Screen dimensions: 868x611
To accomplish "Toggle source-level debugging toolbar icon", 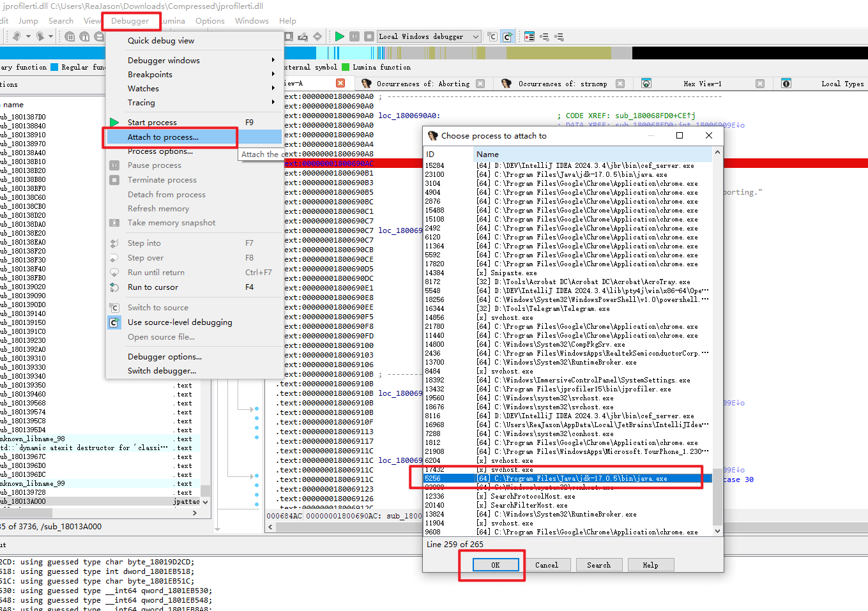I will (x=508, y=36).
